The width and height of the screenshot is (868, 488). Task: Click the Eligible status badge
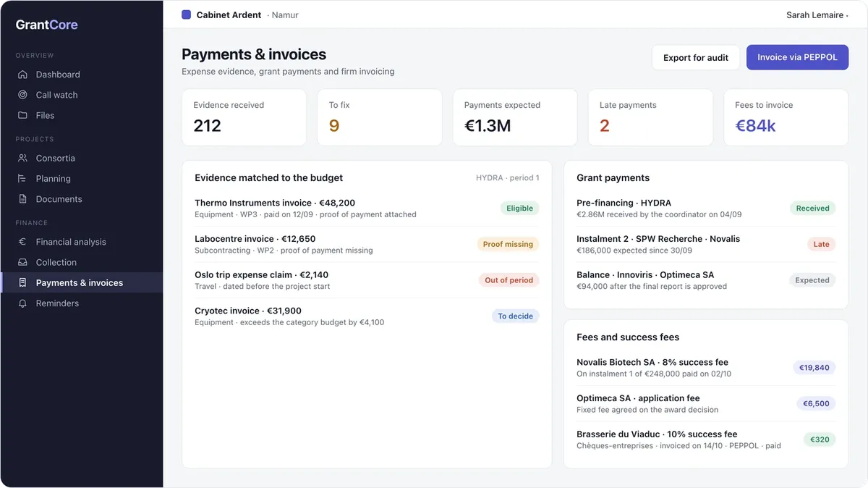tap(519, 208)
